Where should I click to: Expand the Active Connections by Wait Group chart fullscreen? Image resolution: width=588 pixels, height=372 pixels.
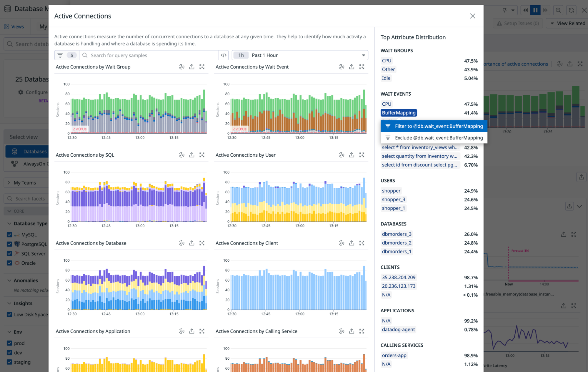(x=202, y=67)
